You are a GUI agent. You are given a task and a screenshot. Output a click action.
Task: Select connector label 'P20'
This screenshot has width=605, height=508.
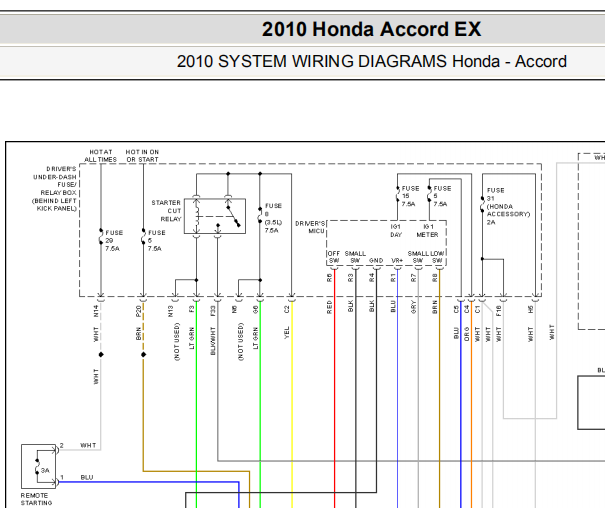[x=139, y=311]
